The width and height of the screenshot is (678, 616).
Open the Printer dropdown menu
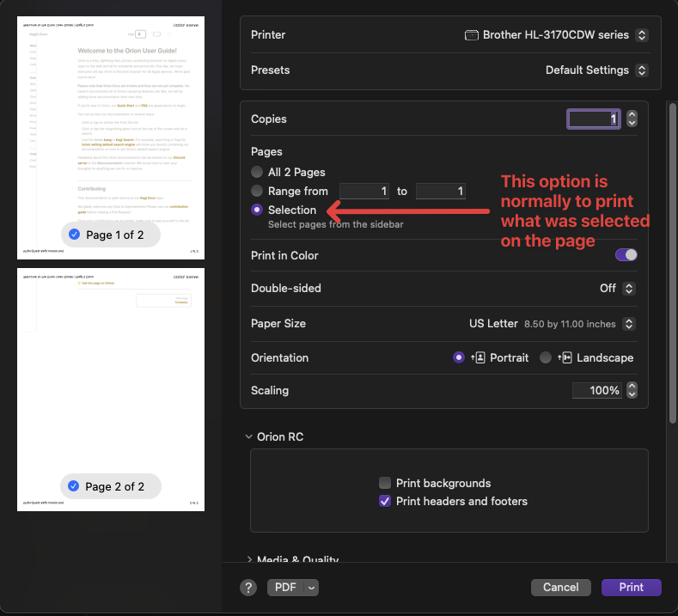tap(556, 35)
